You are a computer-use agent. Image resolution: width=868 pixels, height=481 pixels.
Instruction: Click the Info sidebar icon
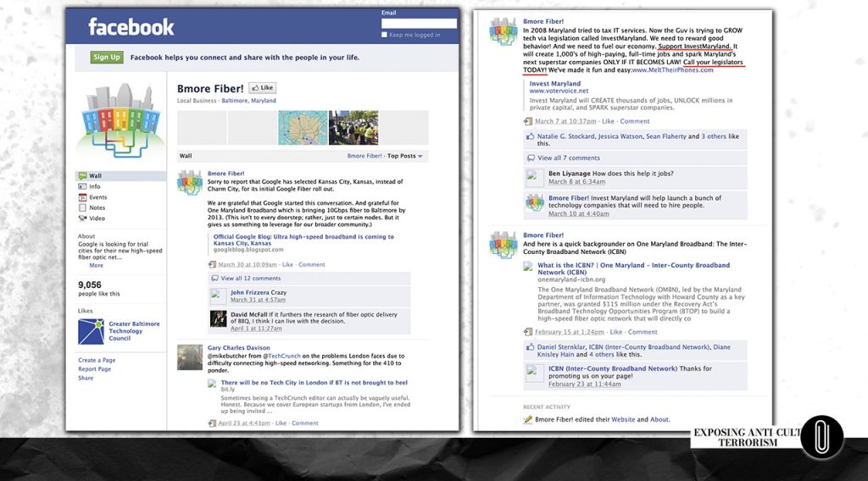click(x=82, y=186)
